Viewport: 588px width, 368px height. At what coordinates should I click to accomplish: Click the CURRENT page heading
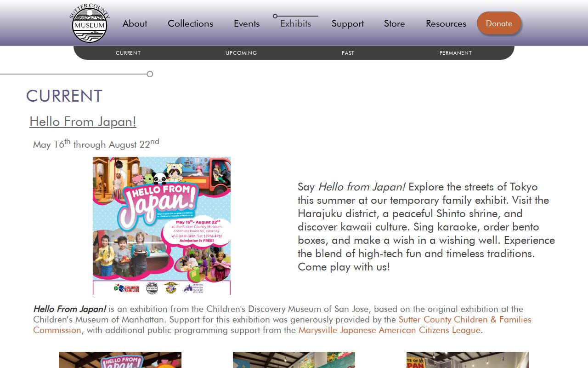tap(64, 96)
